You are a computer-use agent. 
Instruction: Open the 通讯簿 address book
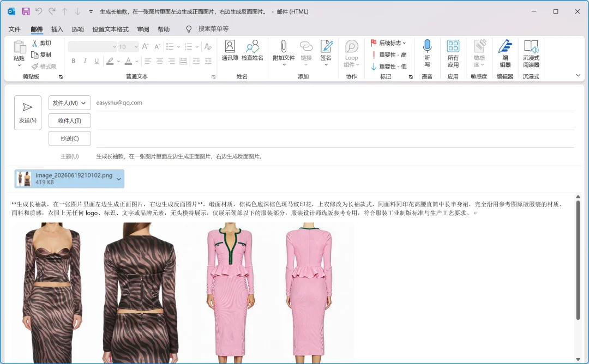pos(230,51)
